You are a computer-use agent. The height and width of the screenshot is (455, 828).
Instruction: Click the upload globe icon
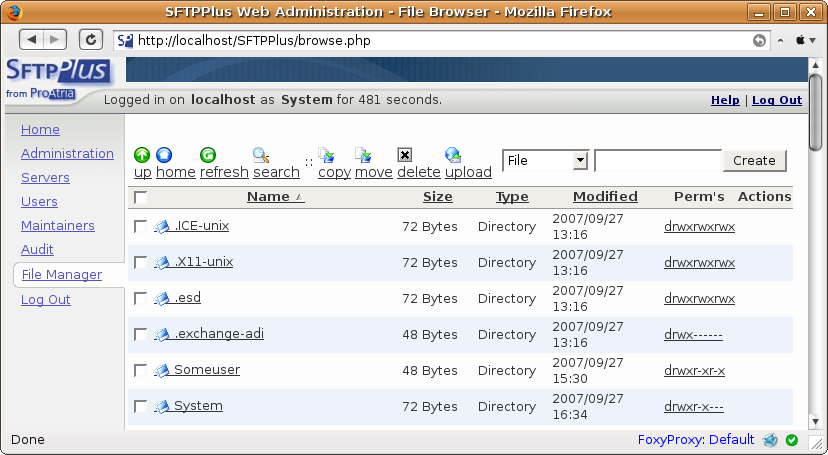453,155
